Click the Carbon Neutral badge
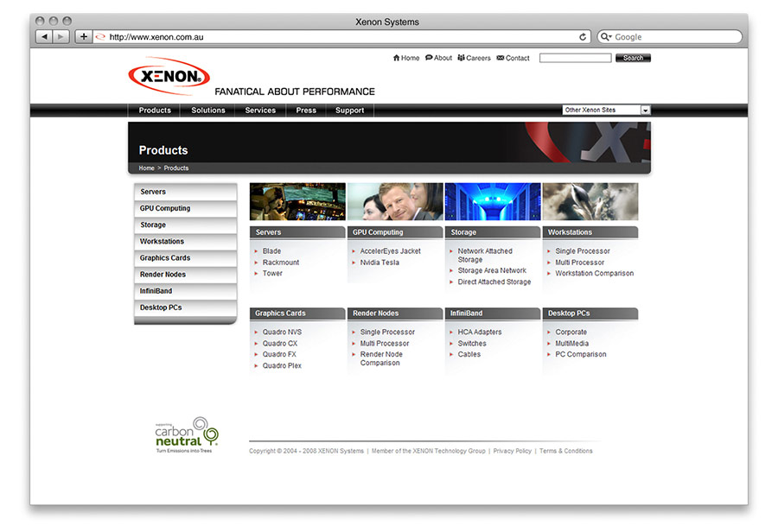The height and width of the screenshot is (532, 778). pyautogui.click(x=186, y=435)
